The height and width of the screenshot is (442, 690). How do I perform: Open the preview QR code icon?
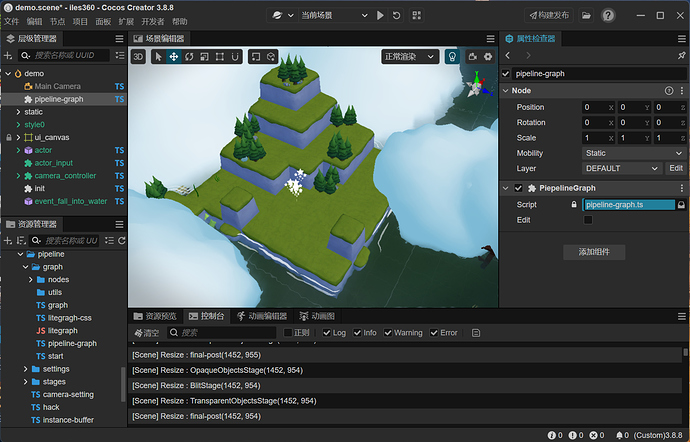pos(416,15)
